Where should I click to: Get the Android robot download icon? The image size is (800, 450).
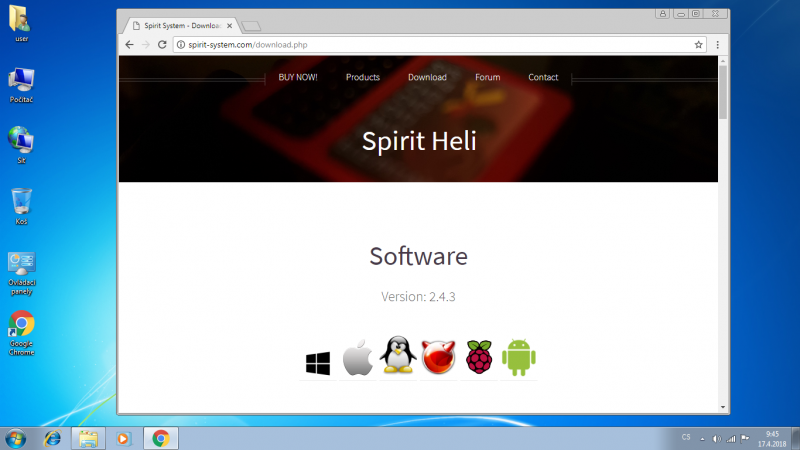pos(519,357)
